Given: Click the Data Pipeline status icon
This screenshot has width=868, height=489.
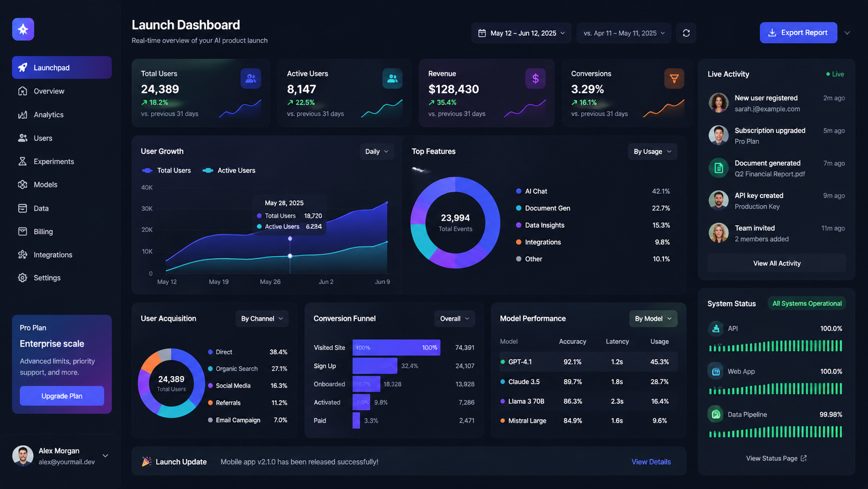Looking at the screenshot, I should pos(716,414).
